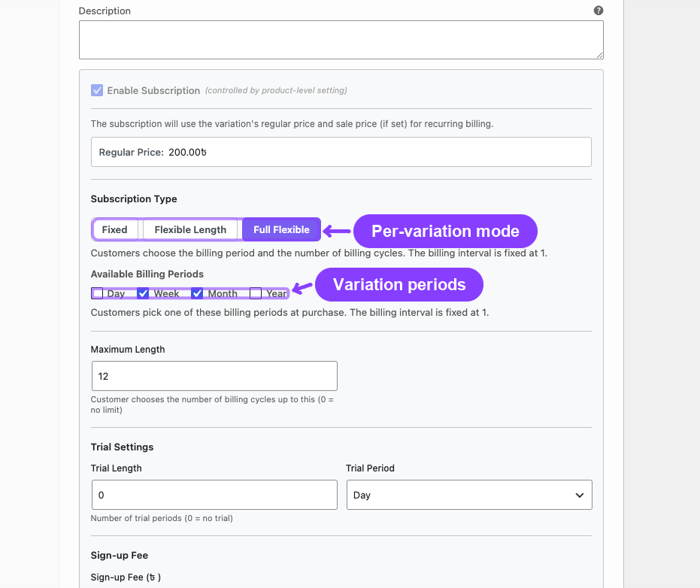Click the 'Number of trial periods' hint text
The height and width of the screenshot is (588, 700).
tap(162, 518)
